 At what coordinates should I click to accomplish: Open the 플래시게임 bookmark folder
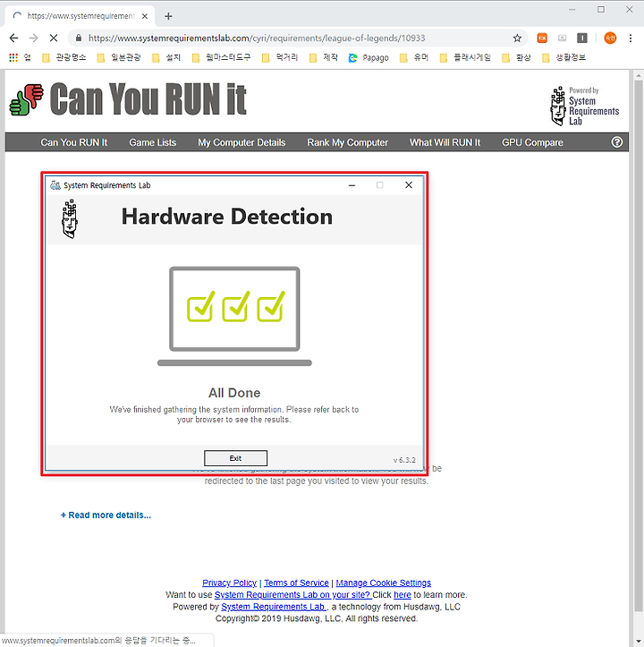pos(465,57)
